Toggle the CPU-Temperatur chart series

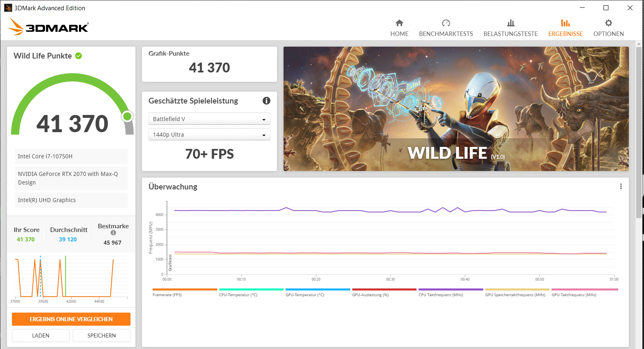coord(238,295)
